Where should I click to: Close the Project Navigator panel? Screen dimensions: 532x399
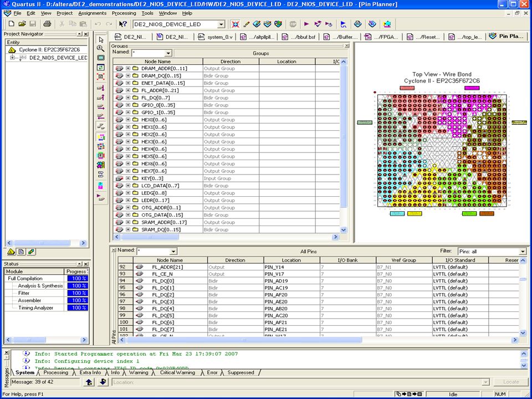86,34
